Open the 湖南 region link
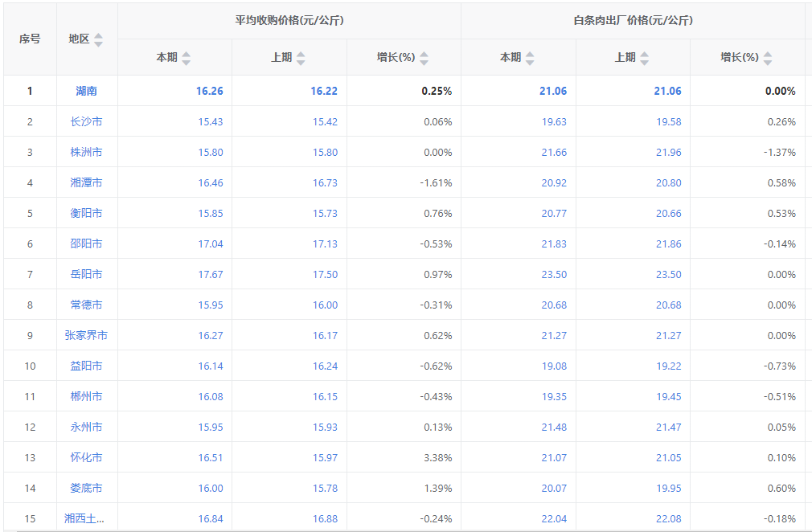This screenshot has width=812, height=532. pos(87,91)
